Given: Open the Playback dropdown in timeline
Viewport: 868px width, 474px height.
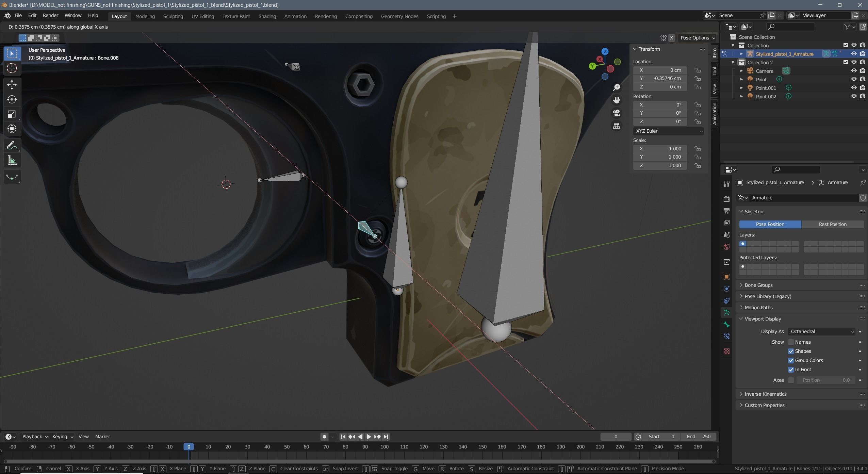Looking at the screenshot, I should tap(34, 437).
